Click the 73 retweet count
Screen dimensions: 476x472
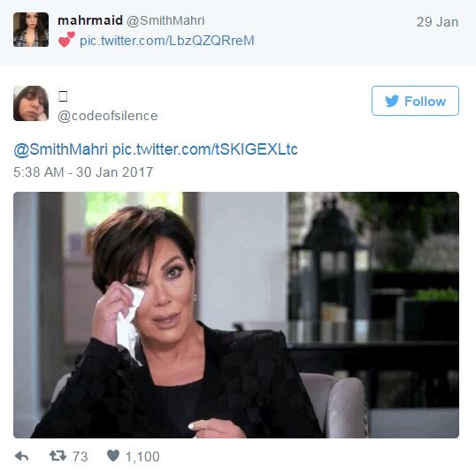81,456
